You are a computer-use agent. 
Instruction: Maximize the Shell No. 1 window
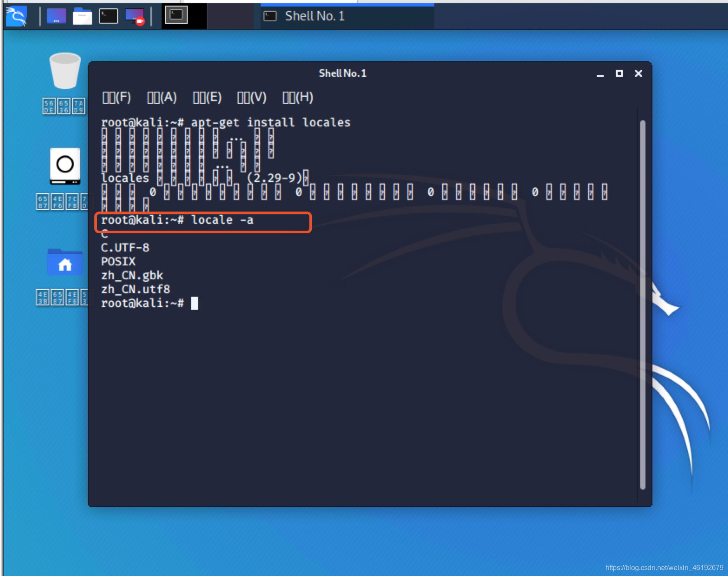click(x=619, y=73)
